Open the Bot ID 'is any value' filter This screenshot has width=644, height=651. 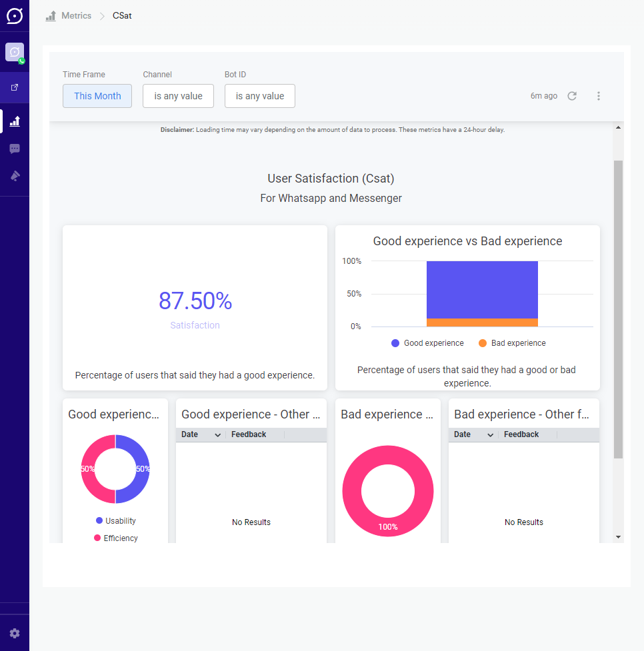coord(260,96)
